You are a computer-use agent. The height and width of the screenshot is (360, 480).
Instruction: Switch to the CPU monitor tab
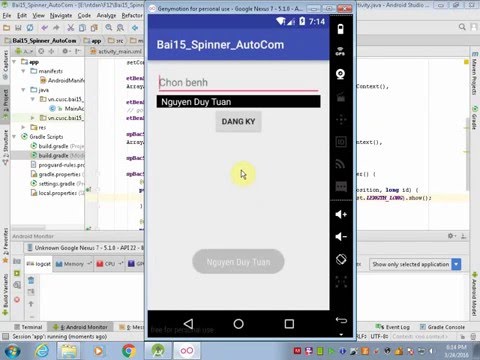pyautogui.click(x=109, y=264)
